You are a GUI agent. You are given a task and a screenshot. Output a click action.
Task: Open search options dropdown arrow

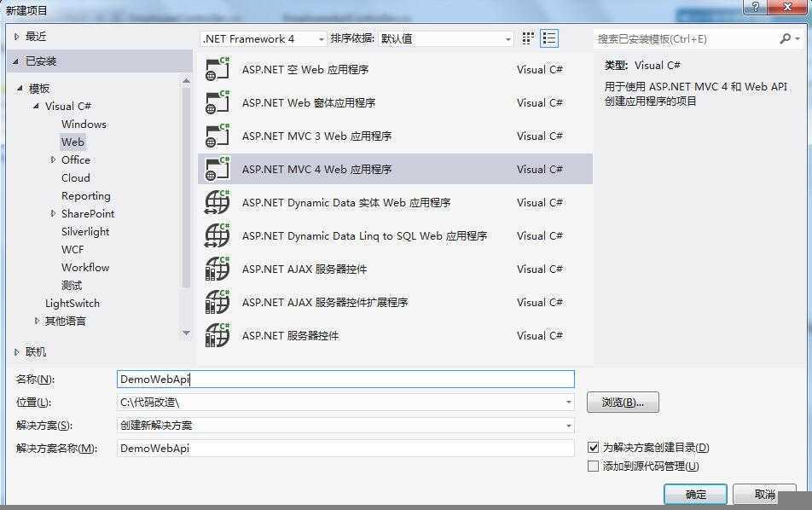coord(797,39)
